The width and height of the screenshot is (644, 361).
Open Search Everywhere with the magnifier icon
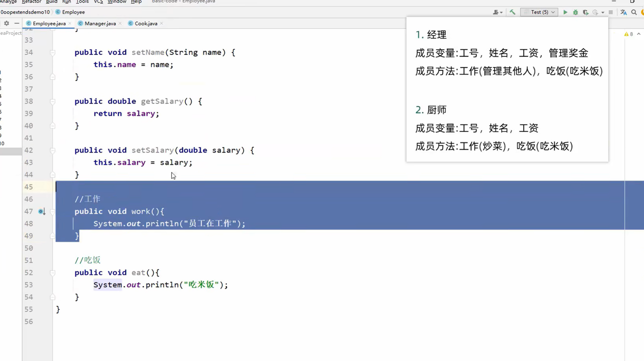[634, 12]
